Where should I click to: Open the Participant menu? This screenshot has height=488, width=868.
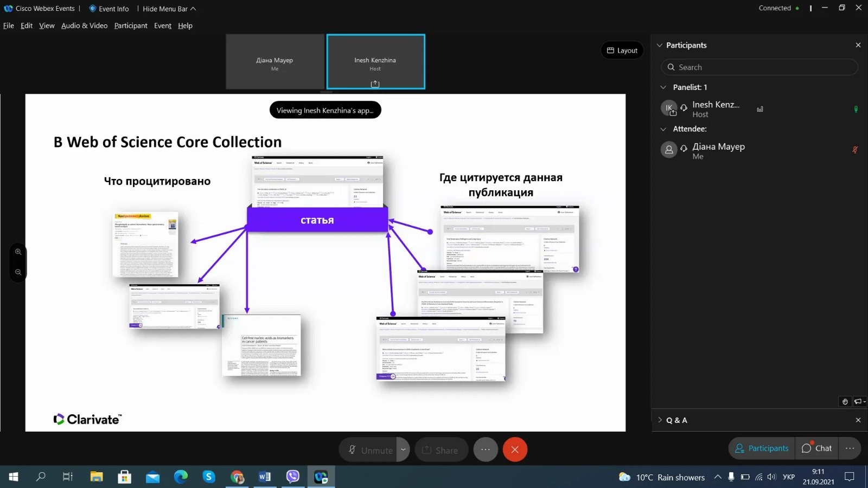[x=131, y=25]
